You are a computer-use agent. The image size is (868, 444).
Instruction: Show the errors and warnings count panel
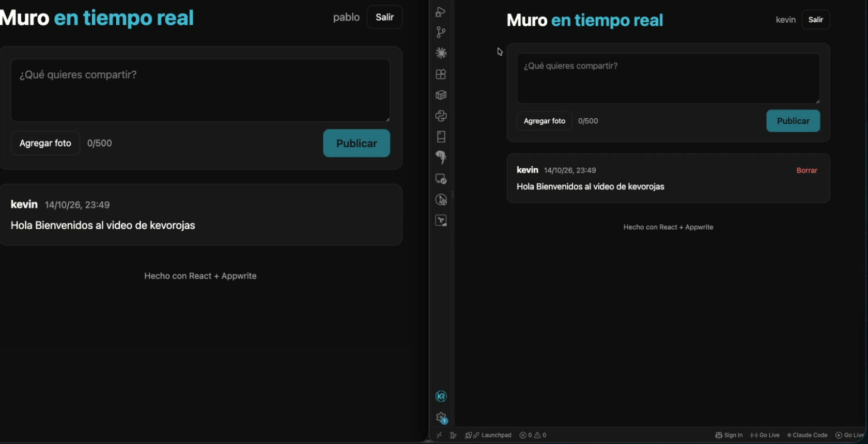tap(533, 435)
